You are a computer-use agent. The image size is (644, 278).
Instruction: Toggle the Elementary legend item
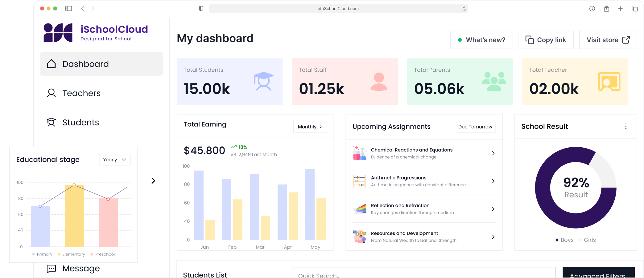(x=71, y=254)
